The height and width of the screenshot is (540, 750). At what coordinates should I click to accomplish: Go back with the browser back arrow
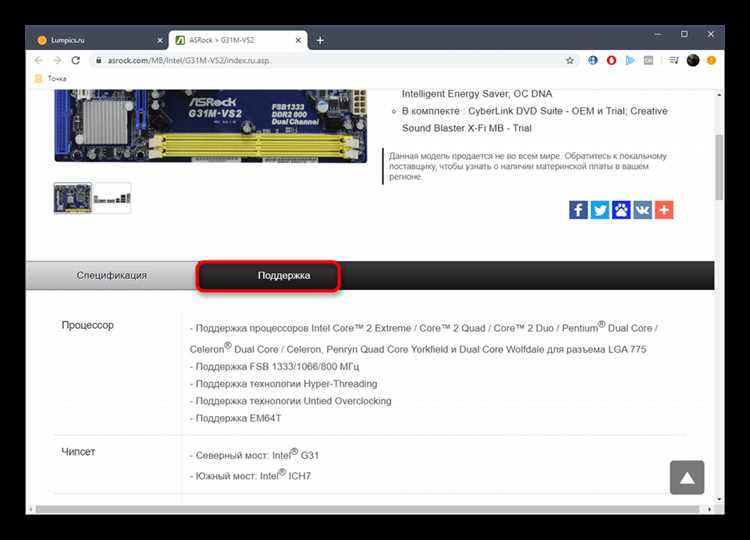(x=39, y=60)
